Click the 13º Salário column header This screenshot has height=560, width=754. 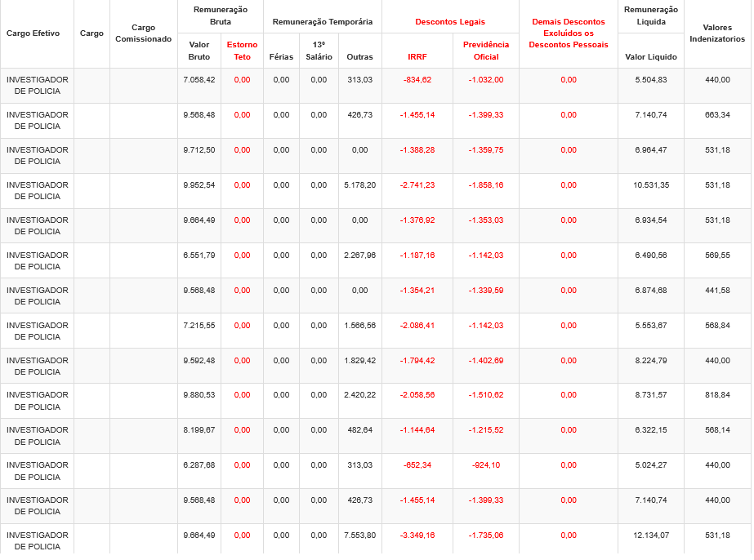[x=319, y=51]
